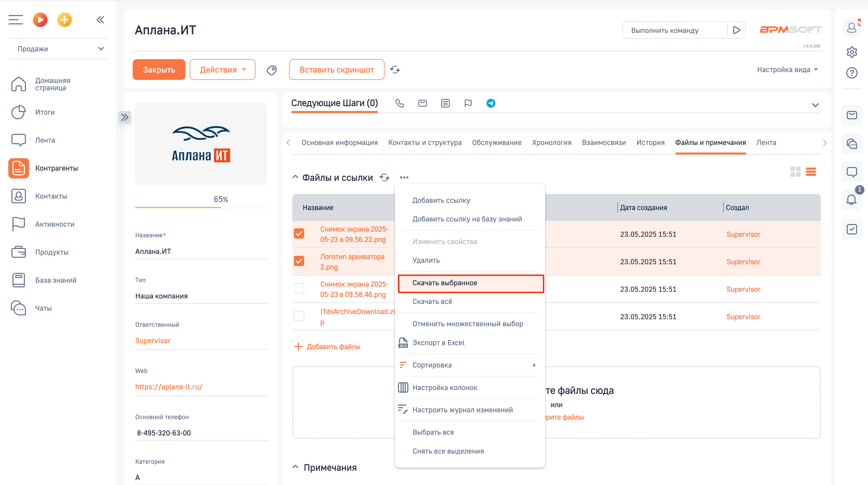Click the Telegram icon
The width and height of the screenshot is (868, 485).
pos(491,103)
